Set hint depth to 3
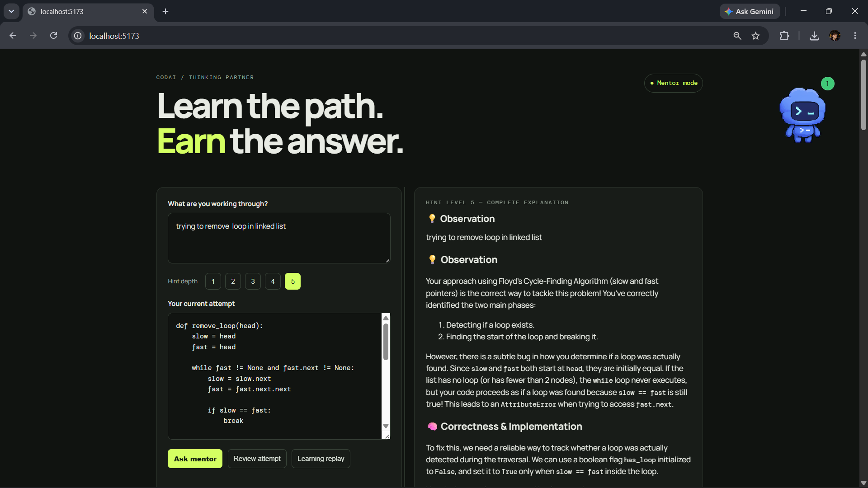This screenshot has width=868, height=488. coord(253,282)
